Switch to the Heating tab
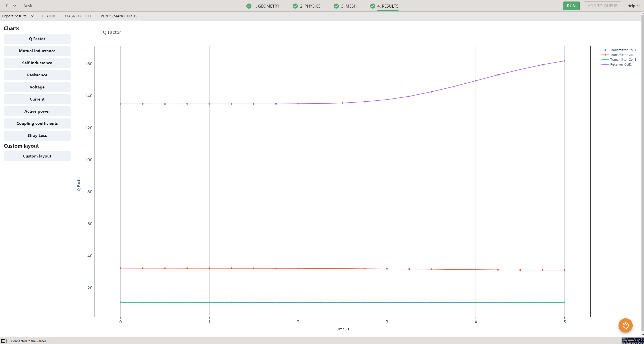Image resolution: width=644 pixels, height=344 pixels. (49, 16)
